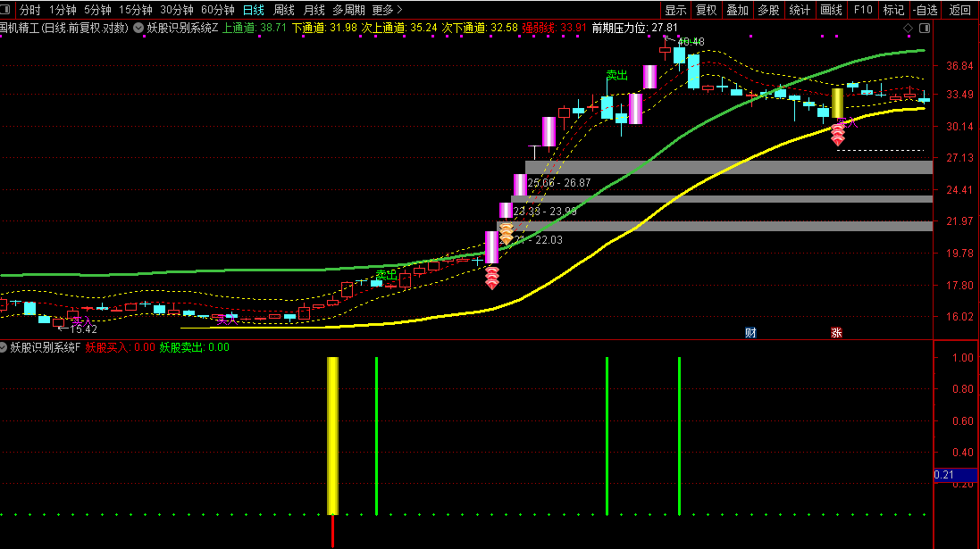Expand the 更多 more periods menu
This screenshot has height=549, width=980.
(x=387, y=10)
